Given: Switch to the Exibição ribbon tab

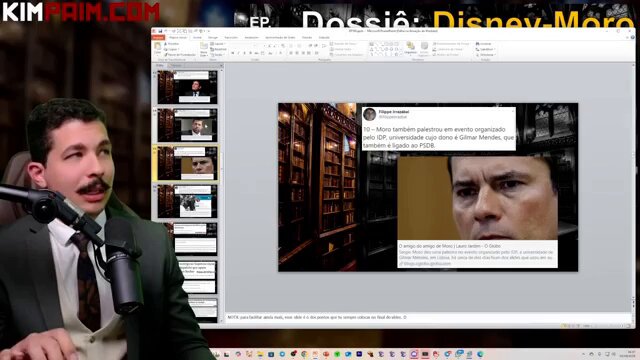Looking at the screenshot, I should tap(324, 38).
